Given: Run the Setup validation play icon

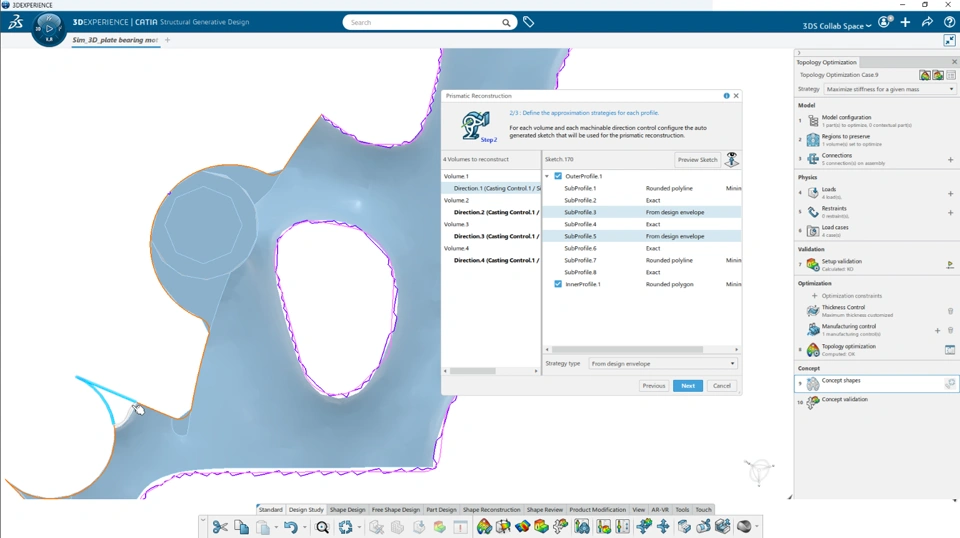Looking at the screenshot, I should [950, 265].
